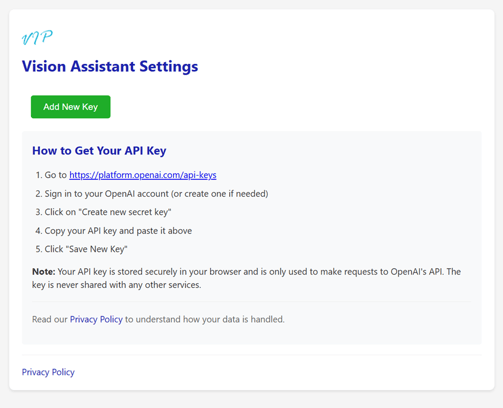Click the number 5 list marker

(39, 249)
